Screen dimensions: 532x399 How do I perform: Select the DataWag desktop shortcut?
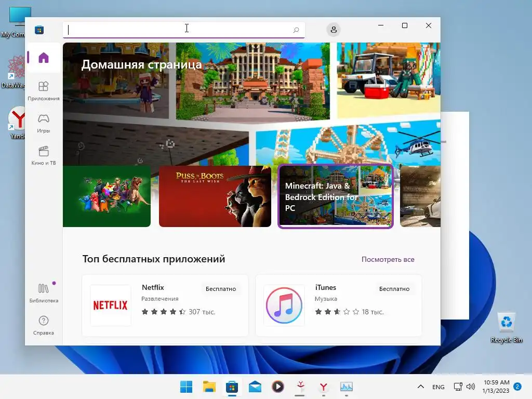tap(14, 72)
